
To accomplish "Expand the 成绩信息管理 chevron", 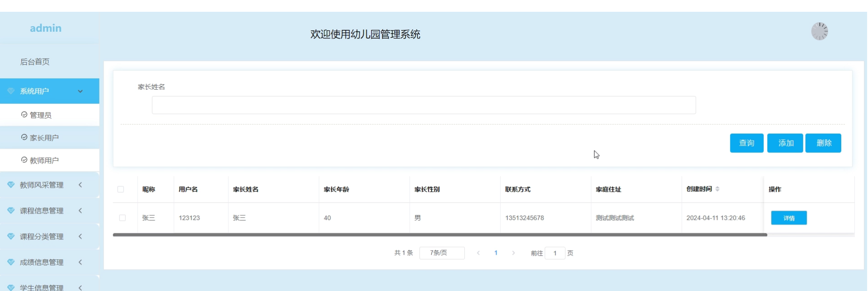I will point(80,262).
